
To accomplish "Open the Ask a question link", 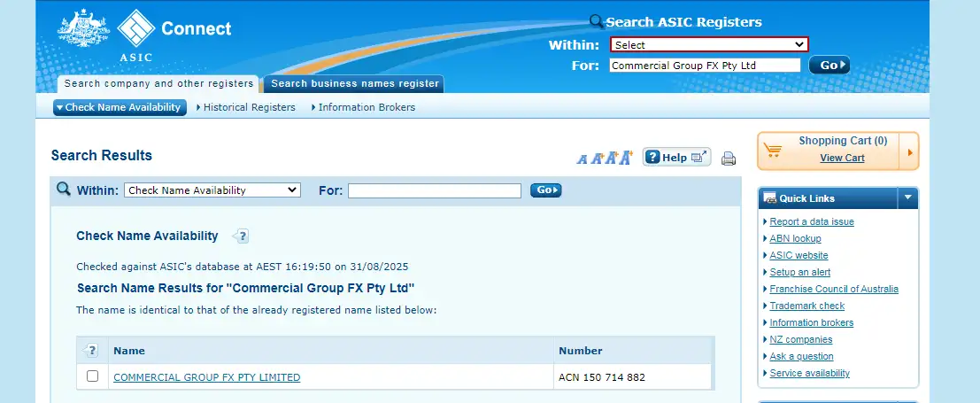I will (x=801, y=357).
